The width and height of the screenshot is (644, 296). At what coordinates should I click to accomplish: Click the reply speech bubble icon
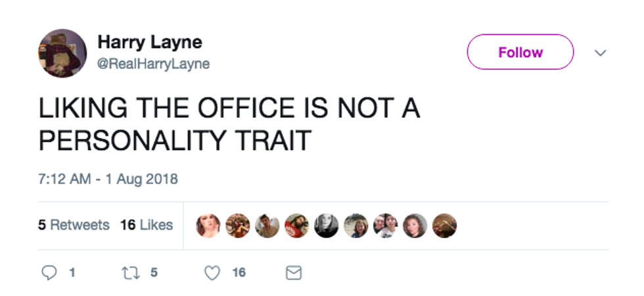click(x=50, y=272)
